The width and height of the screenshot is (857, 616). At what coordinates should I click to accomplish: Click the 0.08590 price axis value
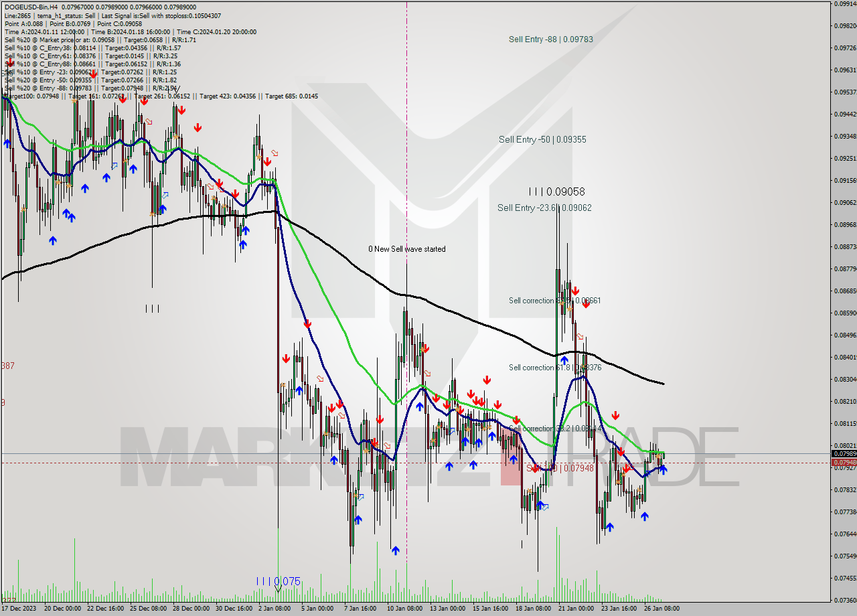click(x=845, y=313)
